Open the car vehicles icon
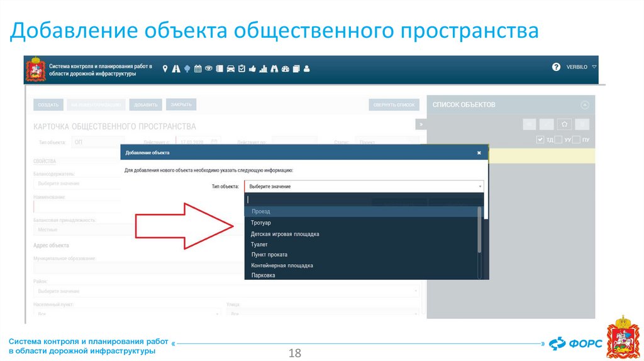 coord(231,69)
